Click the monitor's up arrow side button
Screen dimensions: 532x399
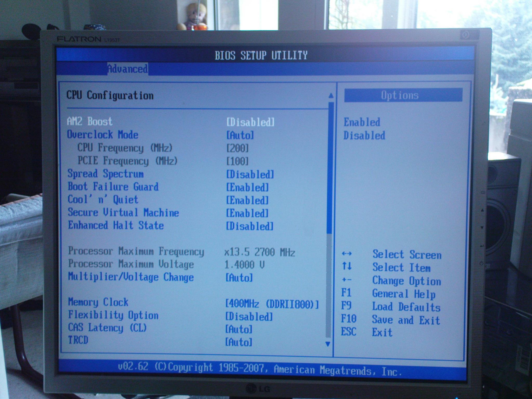click(x=482, y=210)
